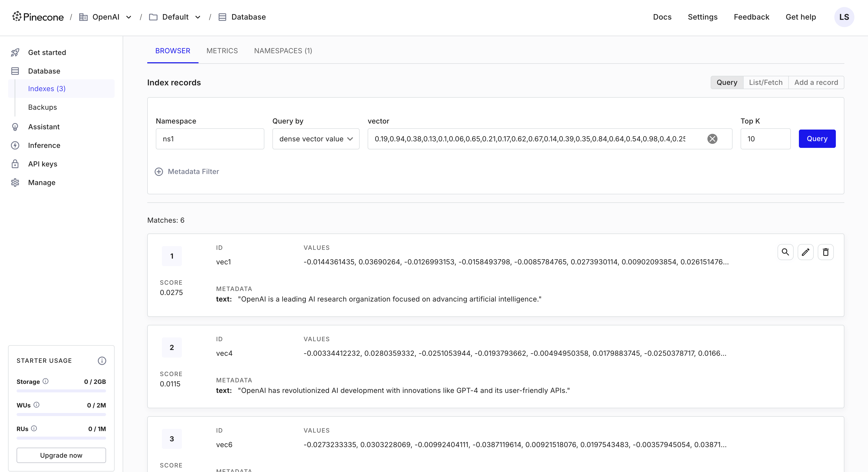Screen dimensions: 868x472
Task: Open Get started via the rocket icon
Action: [15, 52]
